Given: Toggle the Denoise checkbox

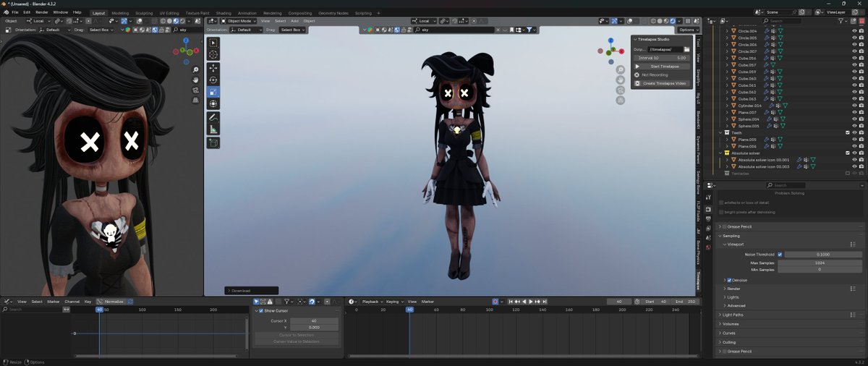Looking at the screenshot, I should (x=729, y=280).
